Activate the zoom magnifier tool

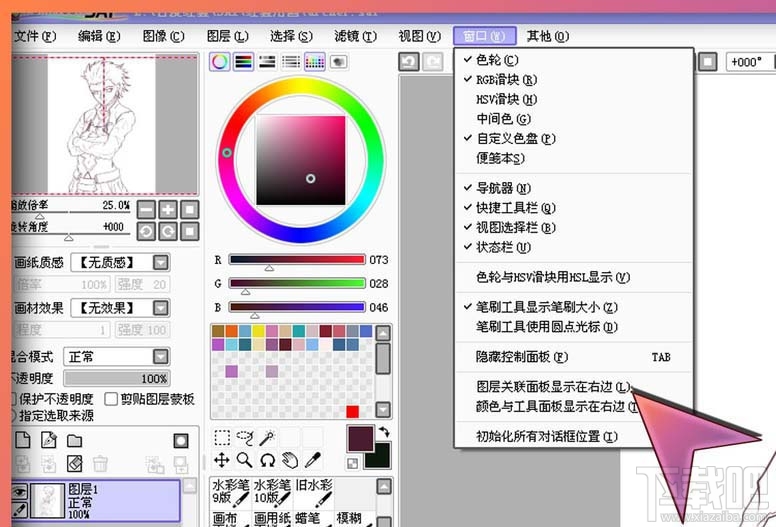(245, 460)
